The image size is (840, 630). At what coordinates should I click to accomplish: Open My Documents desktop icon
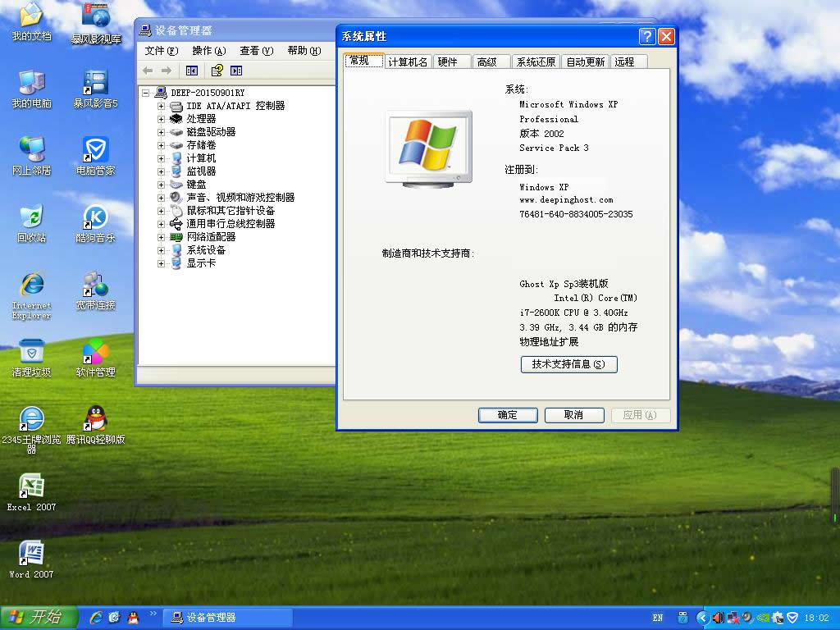[x=31, y=21]
